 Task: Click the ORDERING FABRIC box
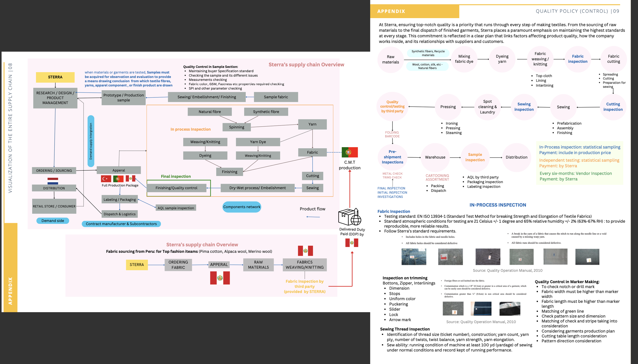coord(178,265)
